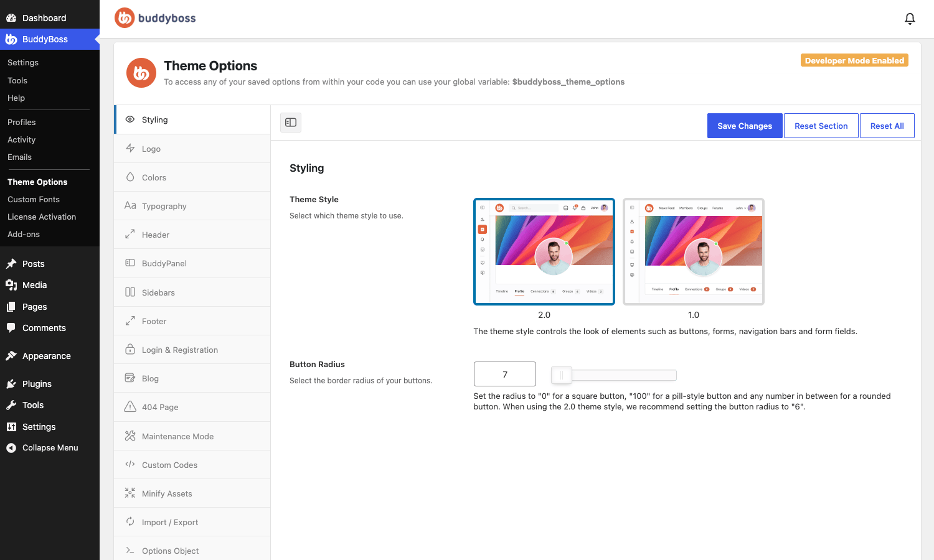Select theme style 2.0 thumbnail

point(544,251)
